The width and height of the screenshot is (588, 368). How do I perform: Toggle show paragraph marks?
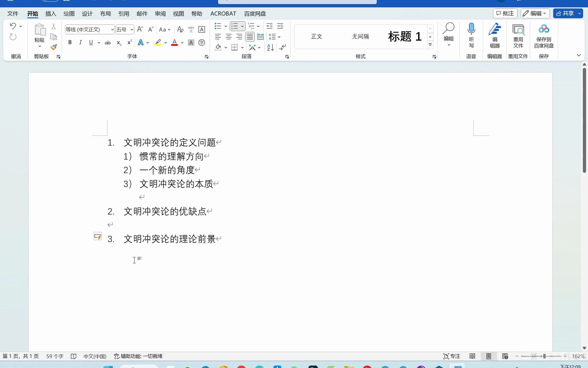pyautogui.click(x=283, y=47)
